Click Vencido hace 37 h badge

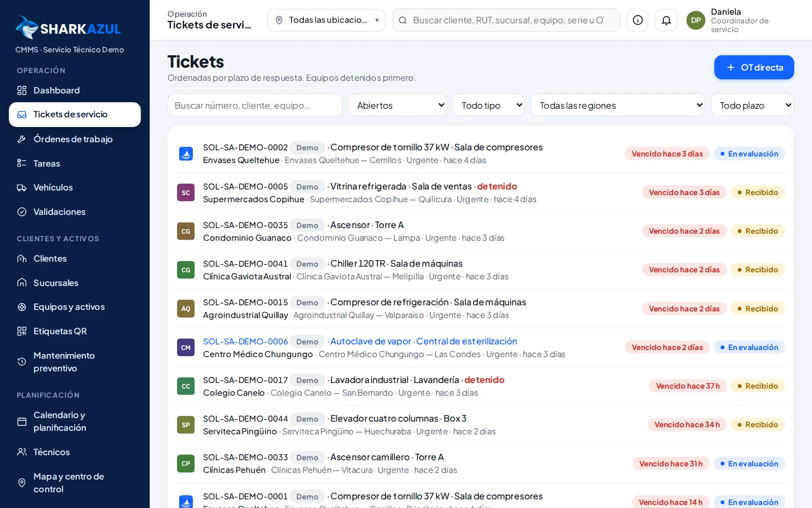pyautogui.click(x=688, y=386)
